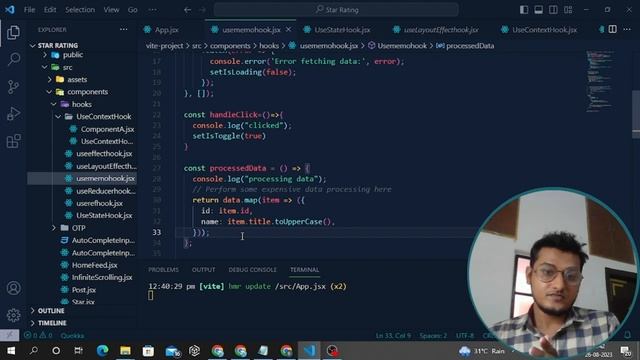The height and width of the screenshot is (360, 640).
Task: Switch to the Output panel tab
Action: [x=203, y=270]
